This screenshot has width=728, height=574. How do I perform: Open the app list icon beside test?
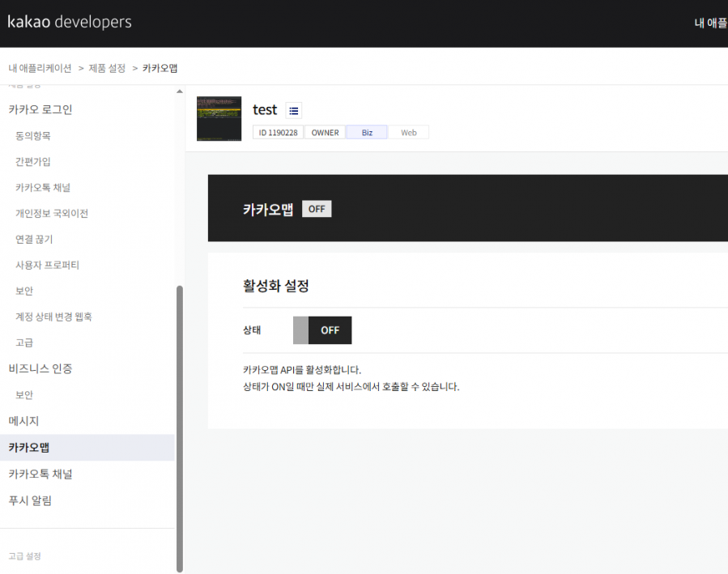[293, 111]
